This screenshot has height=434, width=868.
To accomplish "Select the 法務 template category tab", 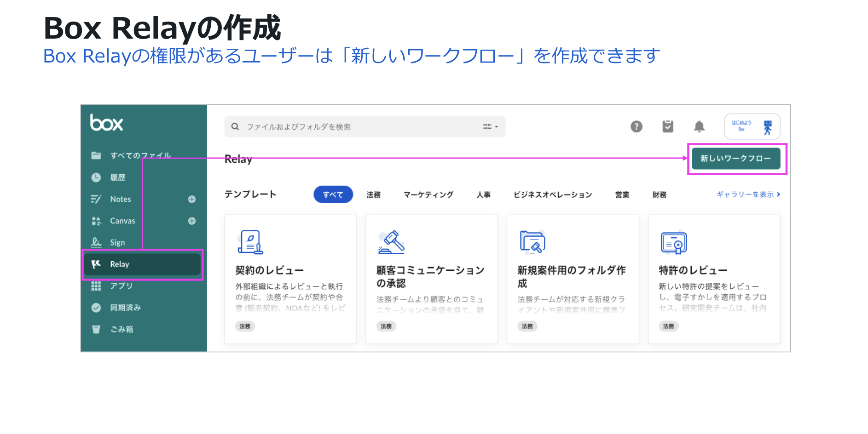I will pos(373,195).
